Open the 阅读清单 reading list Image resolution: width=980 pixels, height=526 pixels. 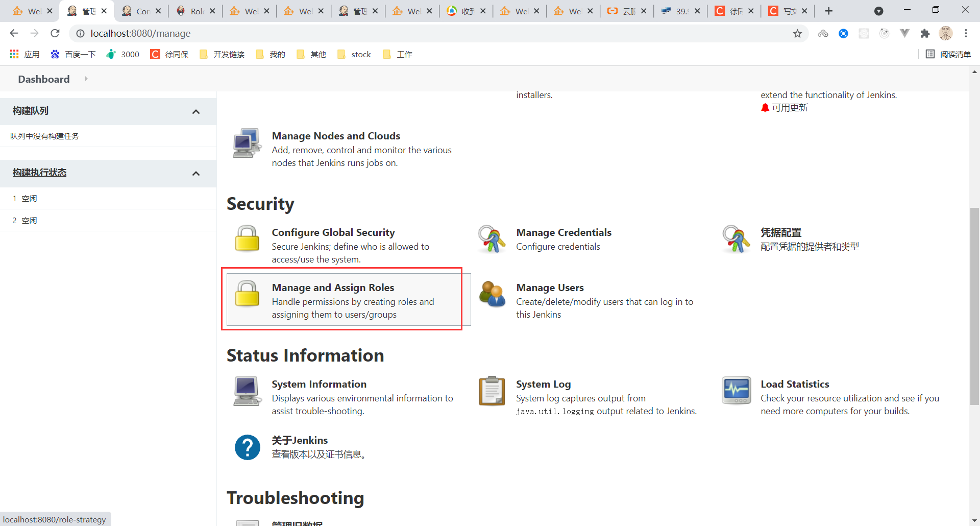(x=948, y=54)
